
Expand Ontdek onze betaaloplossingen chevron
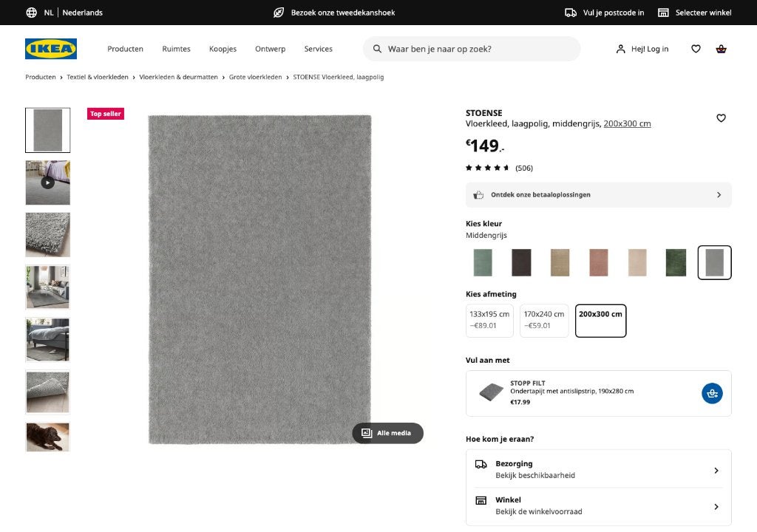coord(719,195)
